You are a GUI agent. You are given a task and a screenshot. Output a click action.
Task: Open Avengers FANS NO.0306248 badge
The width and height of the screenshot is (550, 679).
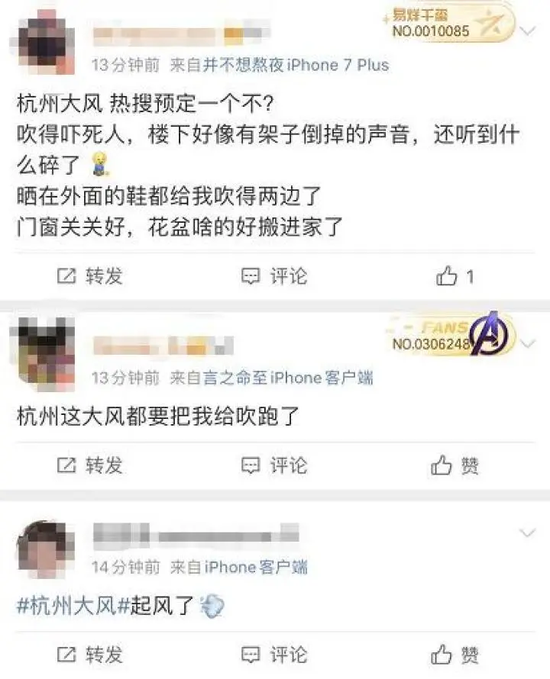click(x=450, y=336)
